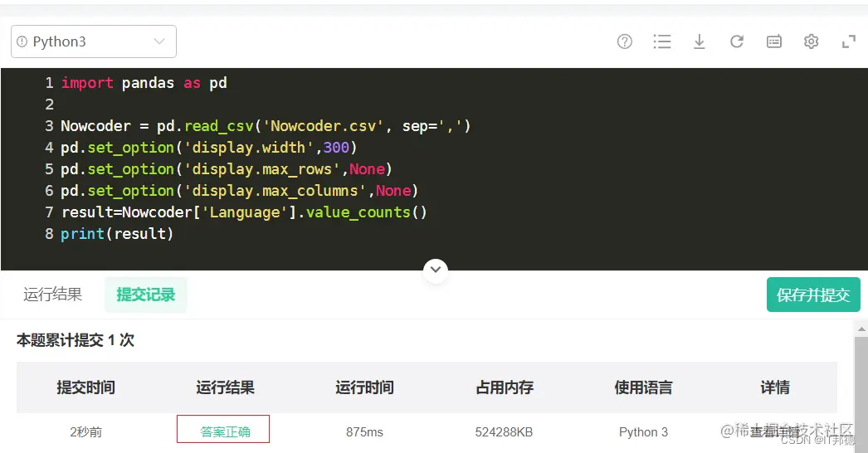The width and height of the screenshot is (868, 453).
Task: Open editor settings gear icon
Action: click(811, 41)
